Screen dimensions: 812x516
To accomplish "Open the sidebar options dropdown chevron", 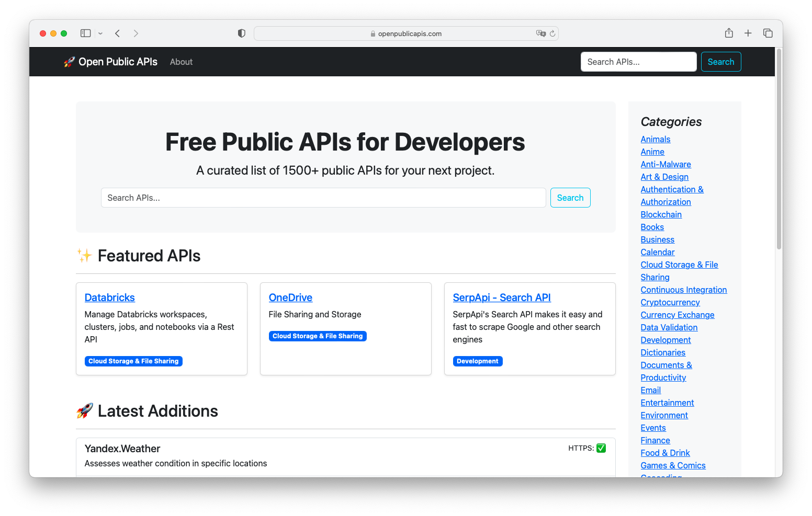I will [x=100, y=33].
